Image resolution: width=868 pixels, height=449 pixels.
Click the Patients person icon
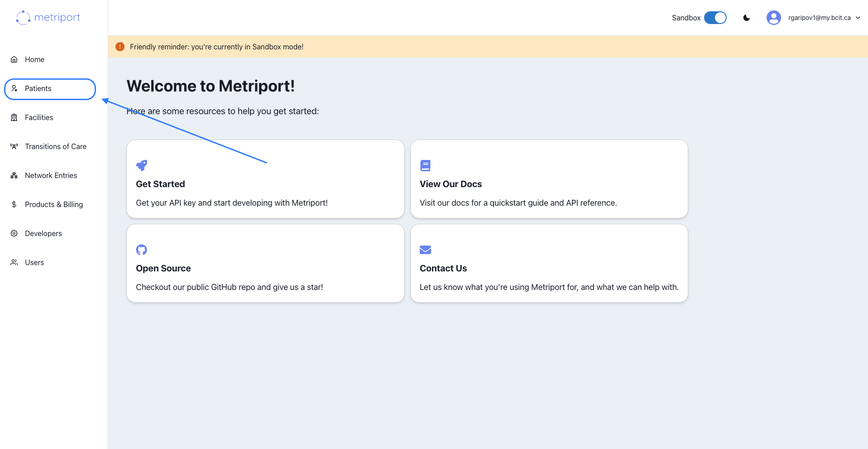[14, 88]
